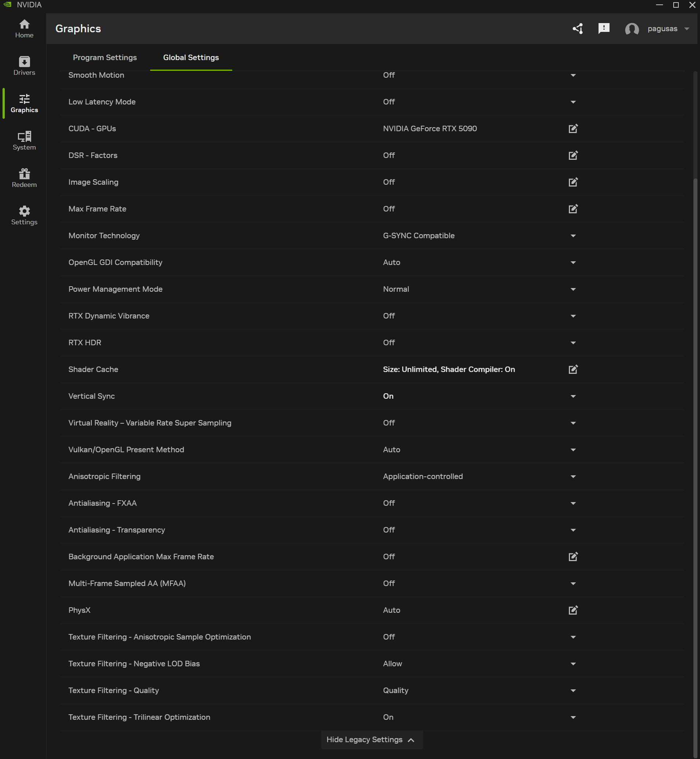Open the RTX Dynamic Vibrance dropdown
The width and height of the screenshot is (700, 759).
[573, 316]
